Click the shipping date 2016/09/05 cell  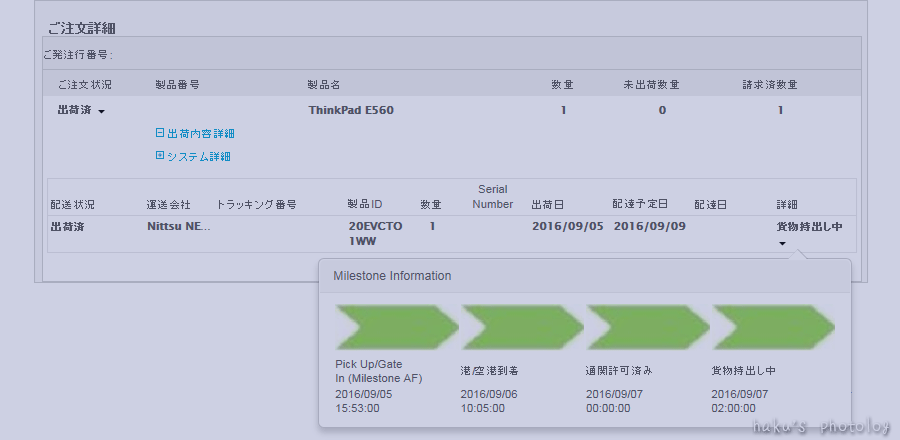click(x=567, y=227)
